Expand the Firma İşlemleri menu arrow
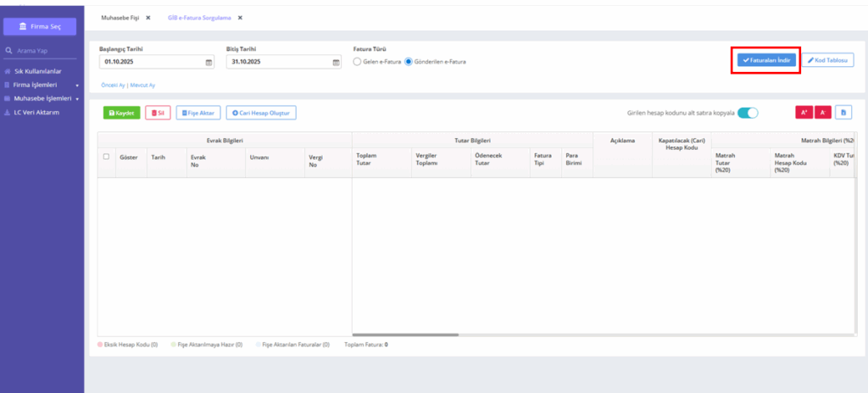868x393 pixels. tap(77, 86)
